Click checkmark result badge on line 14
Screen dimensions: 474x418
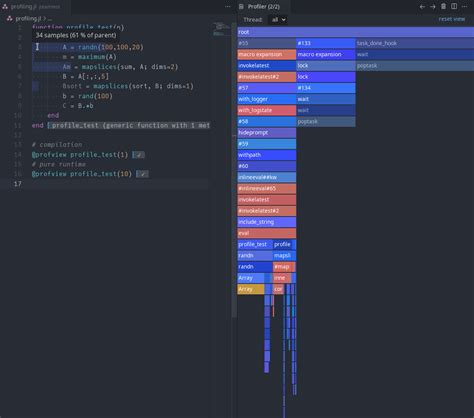pos(138,155)
